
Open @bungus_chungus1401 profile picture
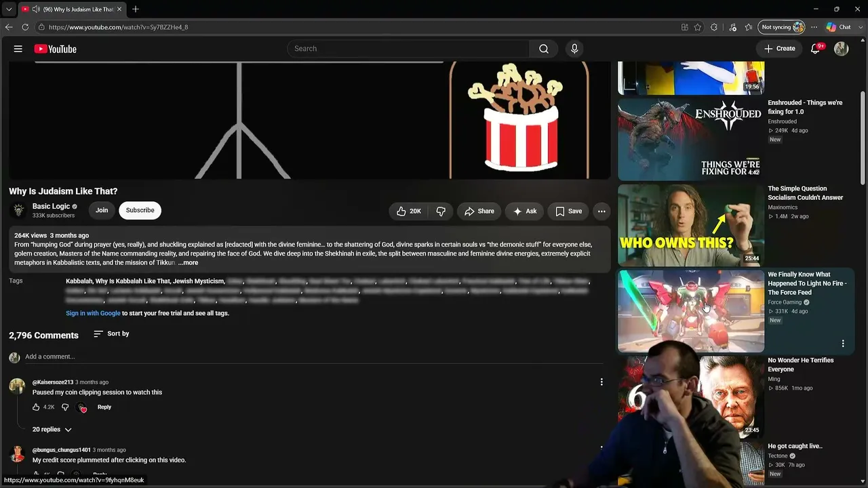pos(17,453)
